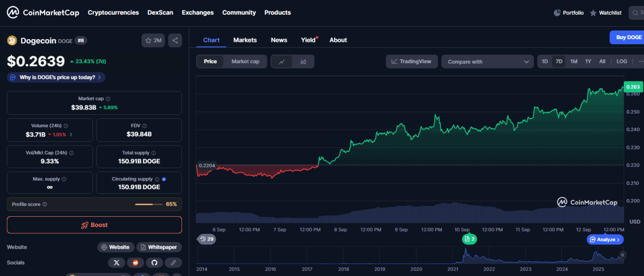Click the Dogecoin coin logo icon
This screenshot has height=276, width=644.
[12, 41]
